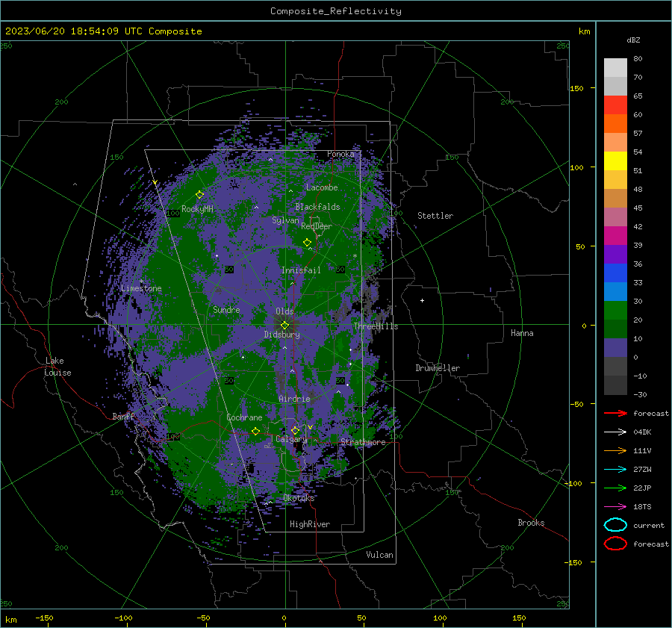Click the Blackfalds city label
This screenshot has width=672, height=628.
point(317,207)
